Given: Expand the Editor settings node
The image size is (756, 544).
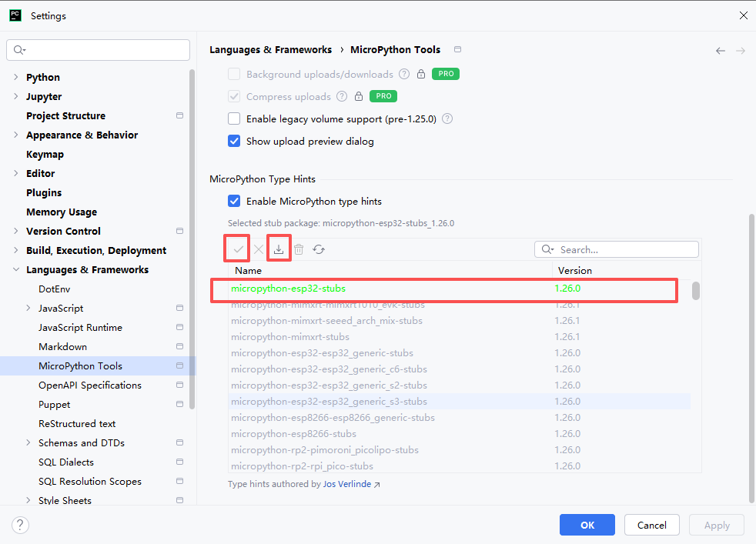Looking at the screenshot, I should (x=16, y=173).
